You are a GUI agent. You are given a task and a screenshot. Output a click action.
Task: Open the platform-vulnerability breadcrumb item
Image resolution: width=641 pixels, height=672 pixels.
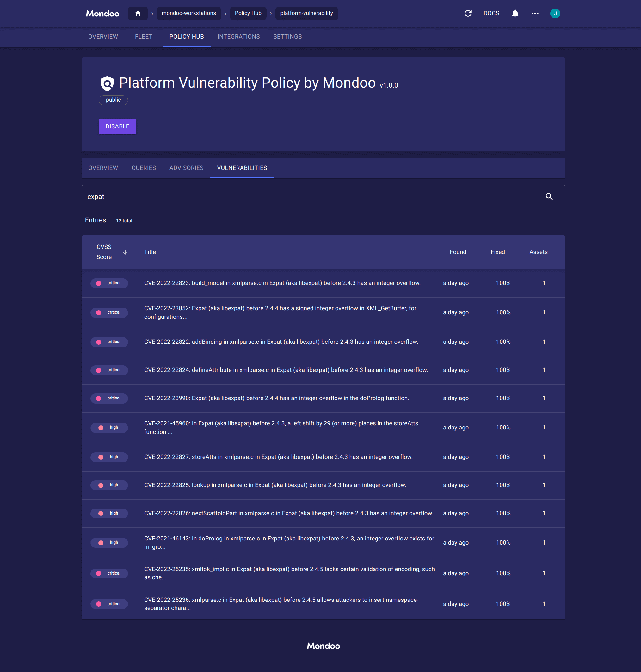tap(306, 13)
